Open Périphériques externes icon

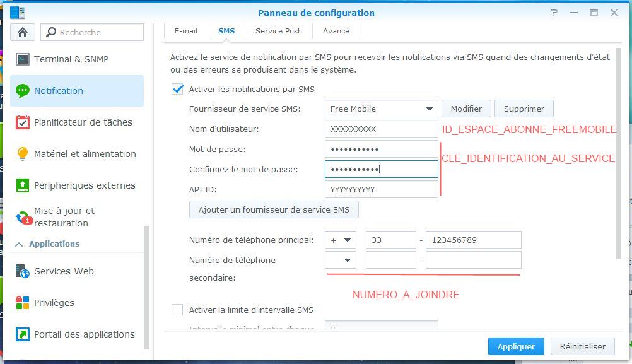[23, 185]
